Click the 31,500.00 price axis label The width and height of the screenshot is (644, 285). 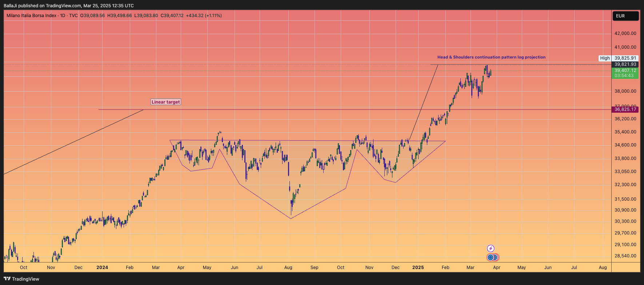tap(625, 199)
